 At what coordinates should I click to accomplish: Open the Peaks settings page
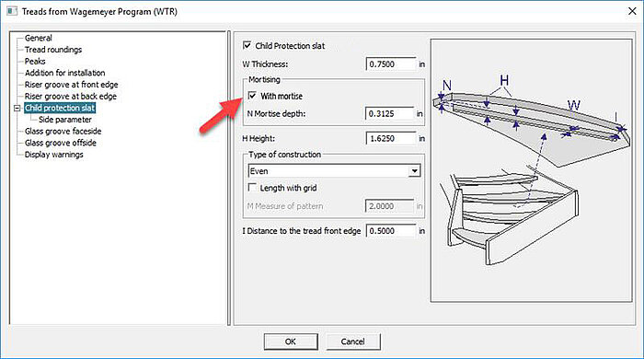[x=35, y=61]
